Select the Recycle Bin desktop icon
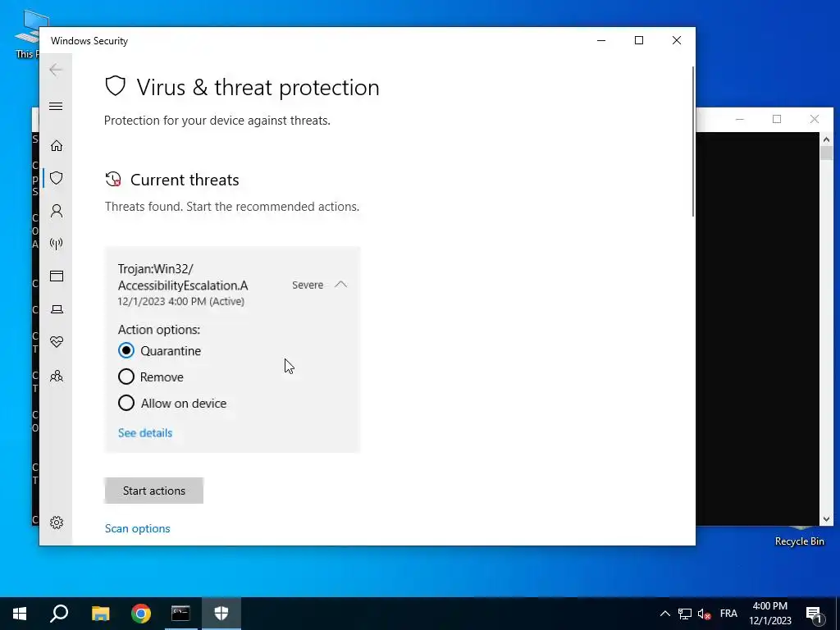The image size is (840, 630). pos(800,536)
